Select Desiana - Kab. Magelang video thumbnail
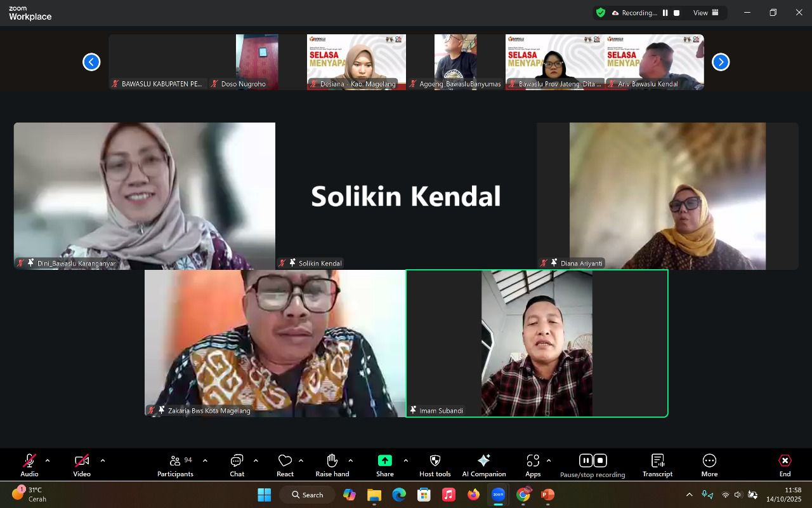The height and width of the screenshot is (508, 812). coord(356,62)
